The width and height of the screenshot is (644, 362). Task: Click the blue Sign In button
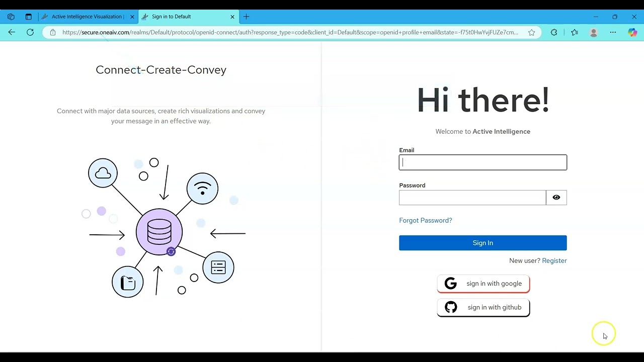[x=482, y=243]
